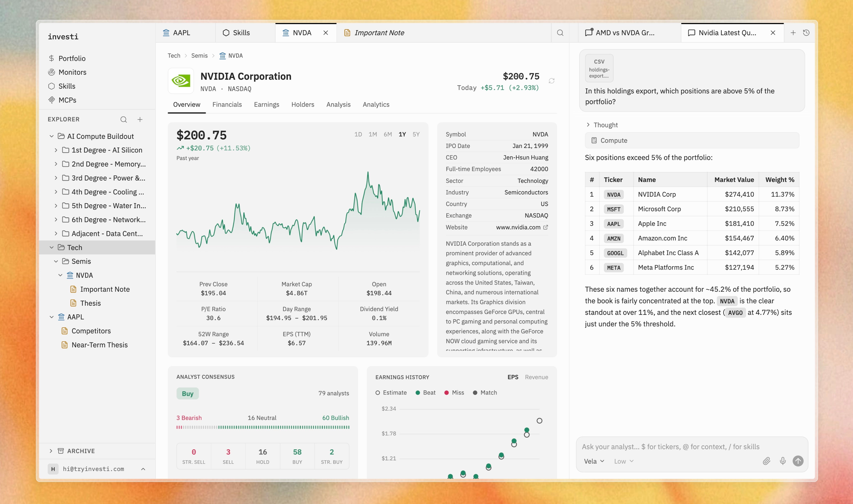Close the Nvidia Latest Qu... chat tab
The width and height of the screenshot is (853, 504).
click(773, 33)
